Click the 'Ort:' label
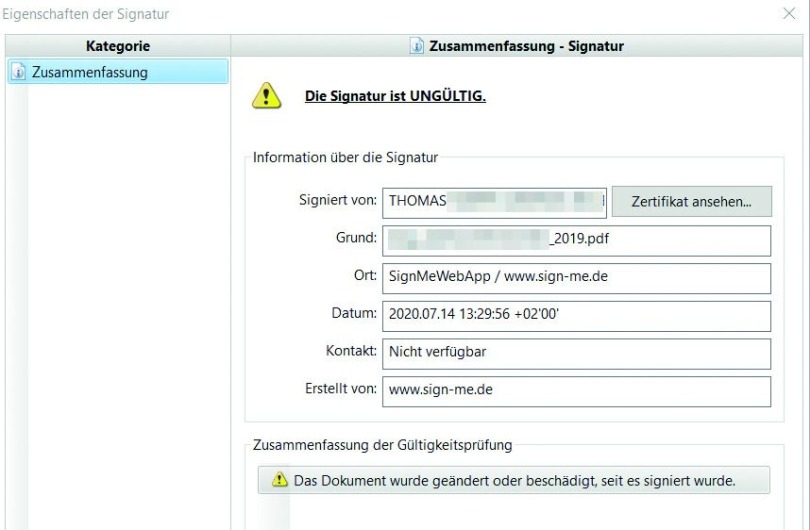810x530 pixels. coord(365,275)
